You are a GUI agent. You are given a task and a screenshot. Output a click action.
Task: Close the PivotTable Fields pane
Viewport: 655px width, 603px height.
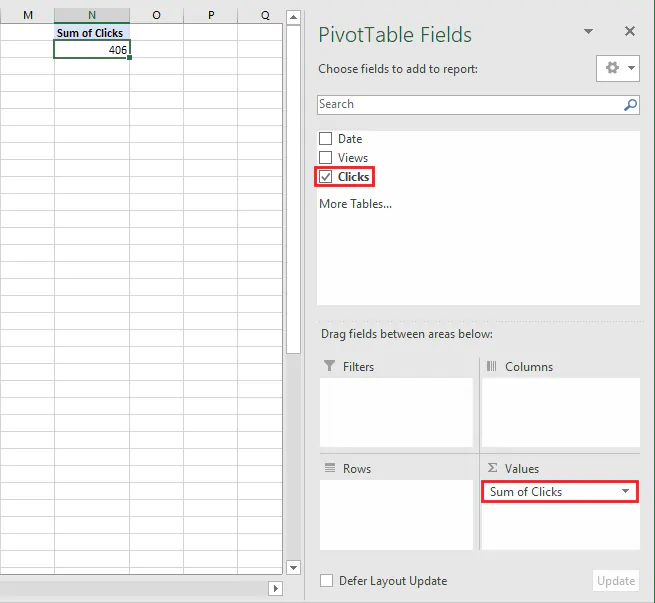630,31
